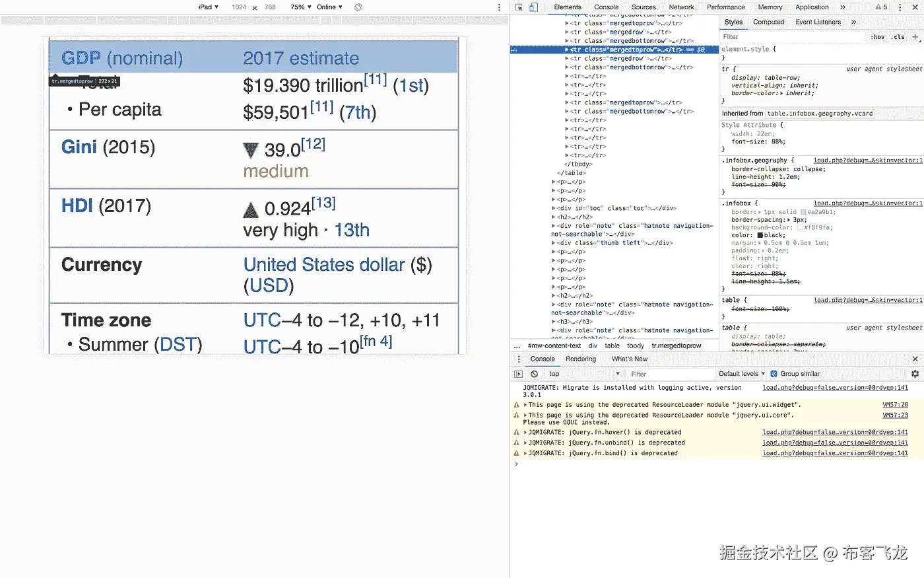Open the HDI link
This screenshot has height=578, width=924.
77,205
